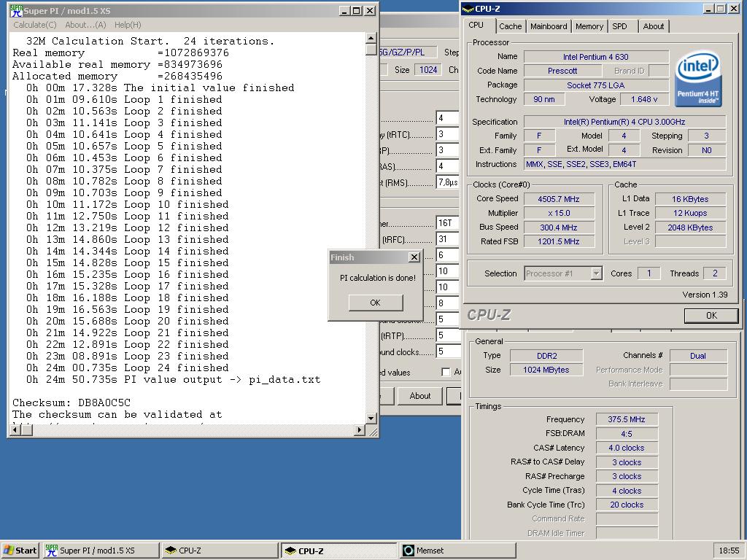Click Technology value 90 nm

tap(544, 99)
